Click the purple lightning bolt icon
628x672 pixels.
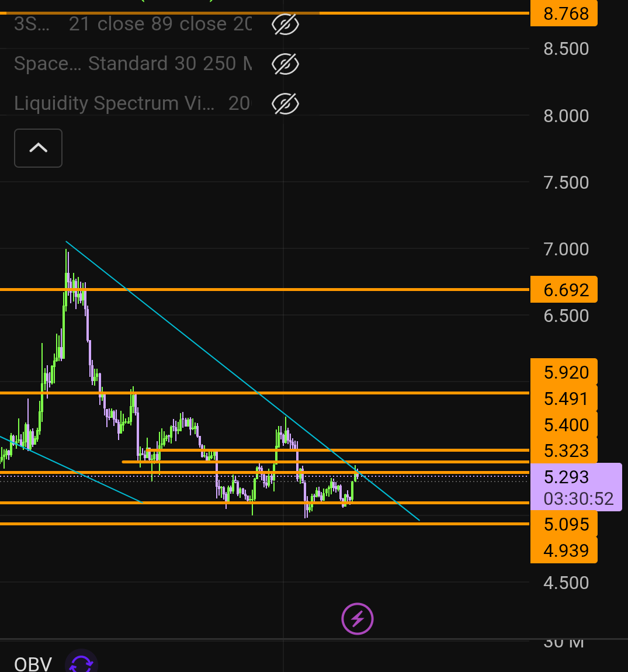point(358,619)
